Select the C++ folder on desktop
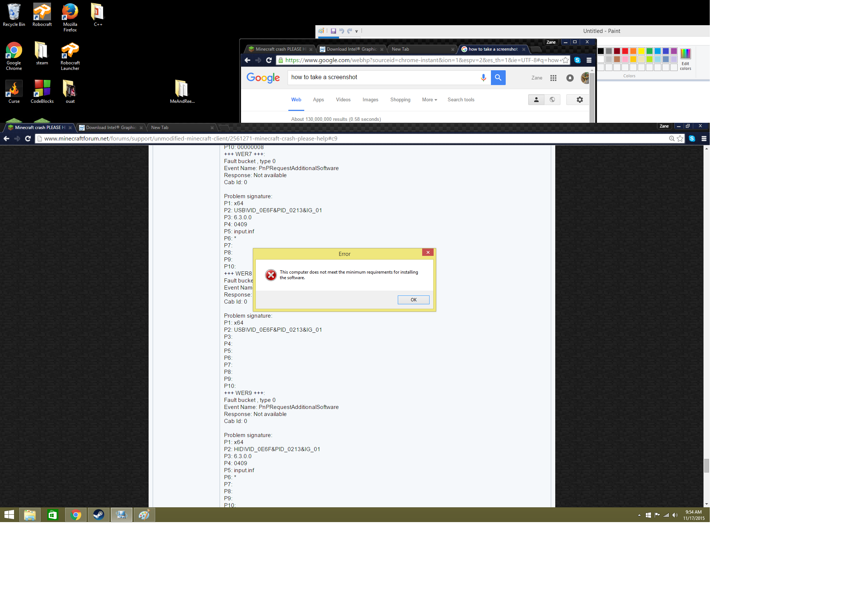Image resolution: width=868 pixels, height=599 pixels. coord(98,15)
